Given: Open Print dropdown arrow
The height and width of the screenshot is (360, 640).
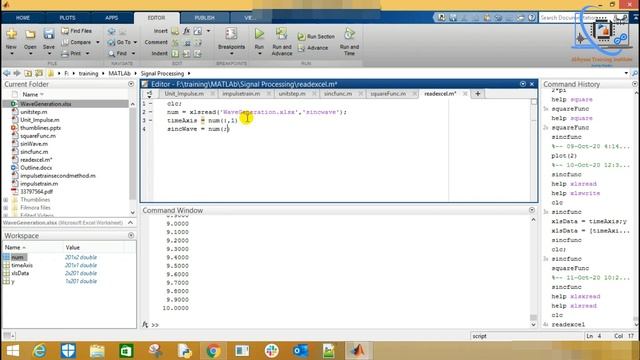Looking at the screenshot, I should (87, 53).
